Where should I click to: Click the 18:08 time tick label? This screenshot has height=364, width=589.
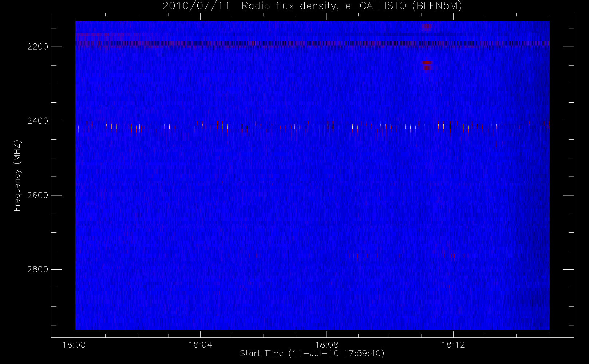click(x=327, y=345)
